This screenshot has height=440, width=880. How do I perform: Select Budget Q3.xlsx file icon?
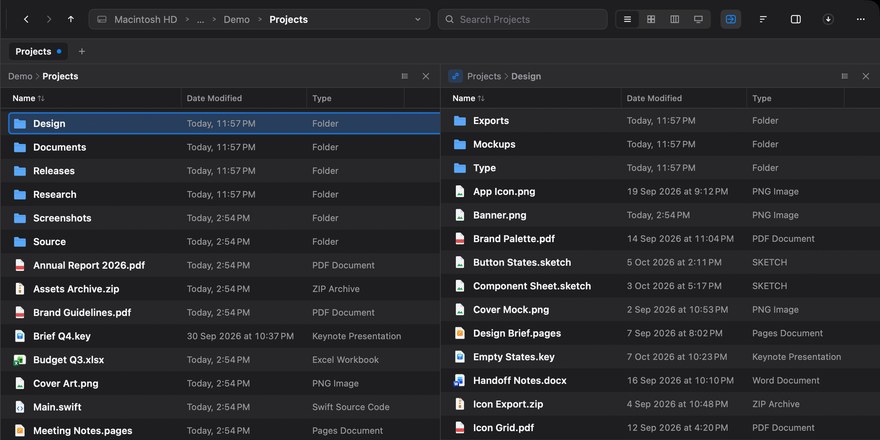(x=20, y=360)
